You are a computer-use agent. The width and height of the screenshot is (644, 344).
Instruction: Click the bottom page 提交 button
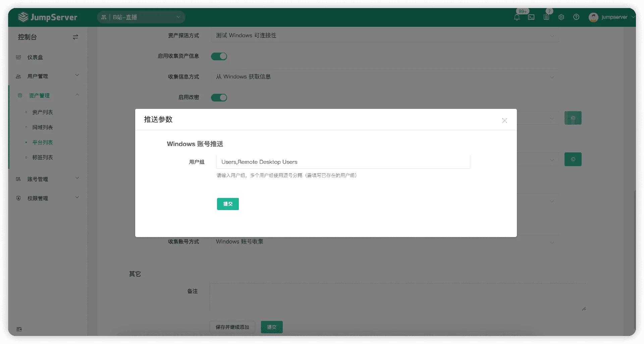(x=272, y=327)
